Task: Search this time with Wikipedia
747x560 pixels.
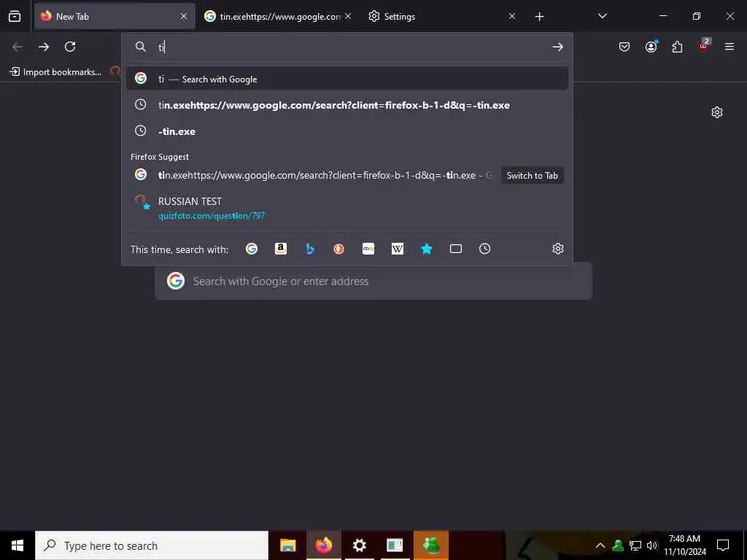Action: tap(398, 249)
